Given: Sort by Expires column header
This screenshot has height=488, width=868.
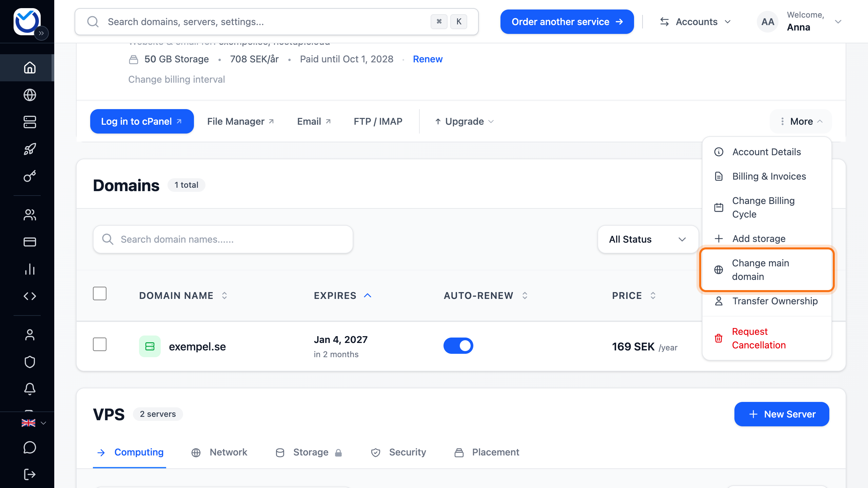Looking at the screenshot, I should [x=342, y=296].
